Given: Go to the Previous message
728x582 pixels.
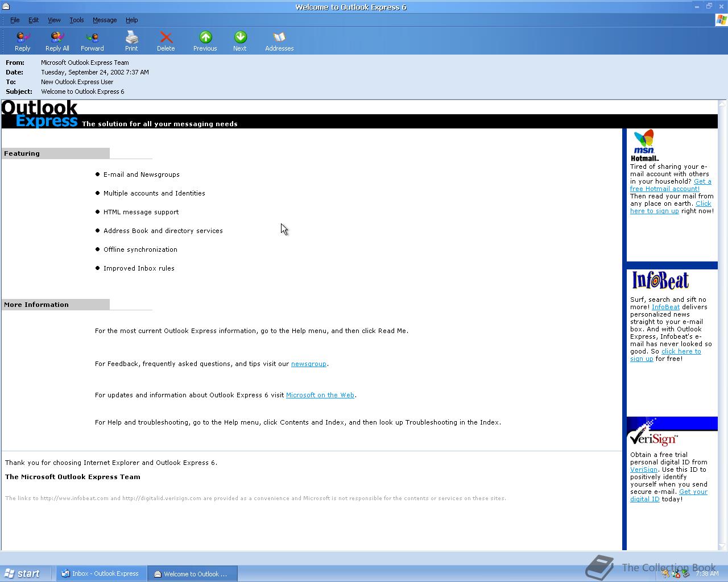Looking at the screenshot, I should [x=205, y=41].
